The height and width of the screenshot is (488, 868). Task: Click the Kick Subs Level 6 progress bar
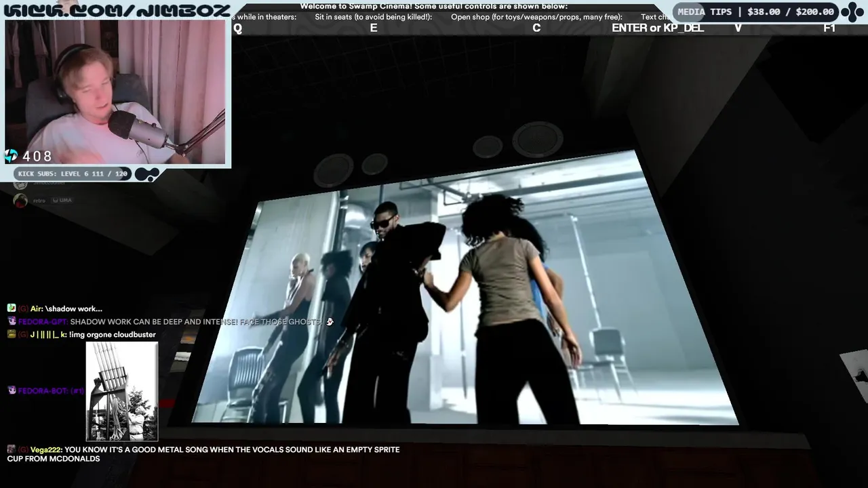pos(73,174)
